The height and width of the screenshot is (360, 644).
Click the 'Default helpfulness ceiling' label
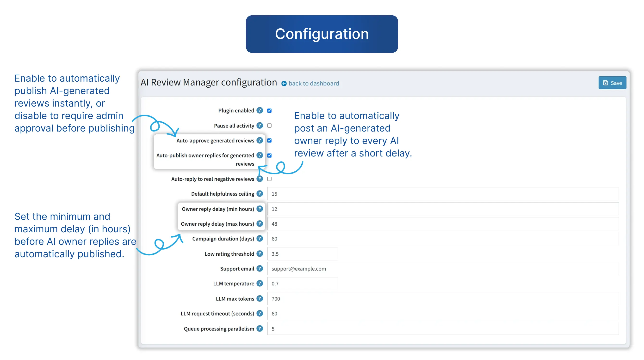click(x=223, y=194)
